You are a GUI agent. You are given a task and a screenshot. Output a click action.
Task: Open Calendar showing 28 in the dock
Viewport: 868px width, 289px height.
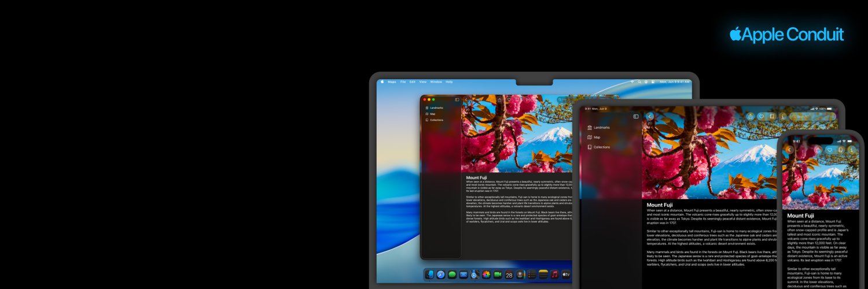click(x=509, y=275)
